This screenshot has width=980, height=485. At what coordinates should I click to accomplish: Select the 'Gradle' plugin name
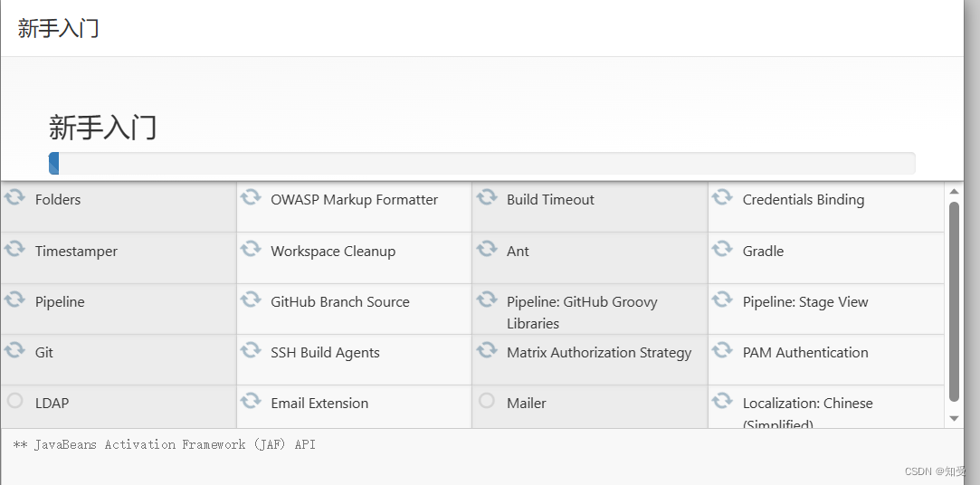coord(763,252)
